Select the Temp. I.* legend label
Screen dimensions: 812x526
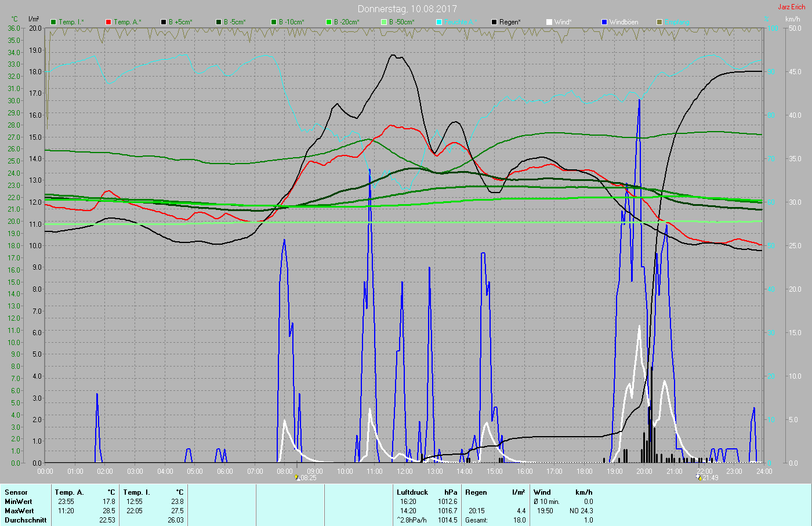tap(71, 22)
